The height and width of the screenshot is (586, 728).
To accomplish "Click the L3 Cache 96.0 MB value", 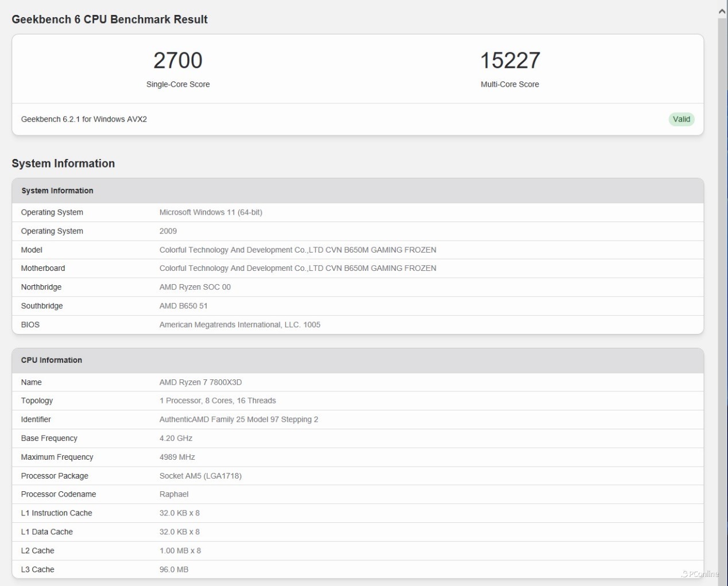I will coord(174,569).
